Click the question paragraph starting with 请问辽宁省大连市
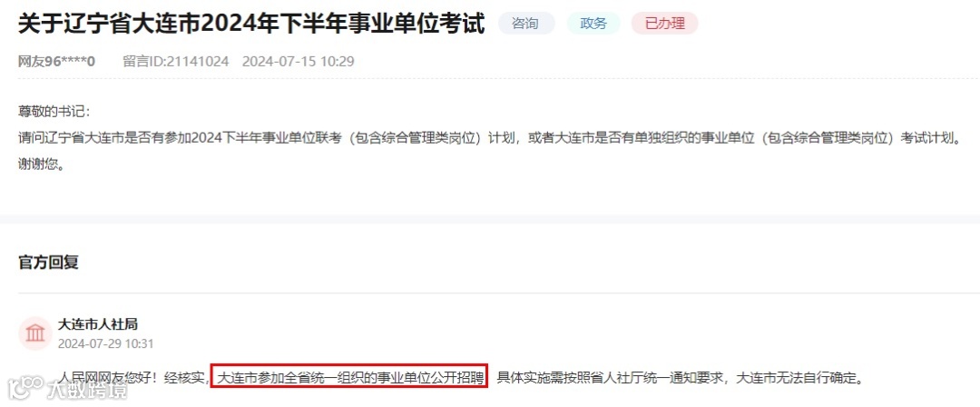 pos(490,138)
